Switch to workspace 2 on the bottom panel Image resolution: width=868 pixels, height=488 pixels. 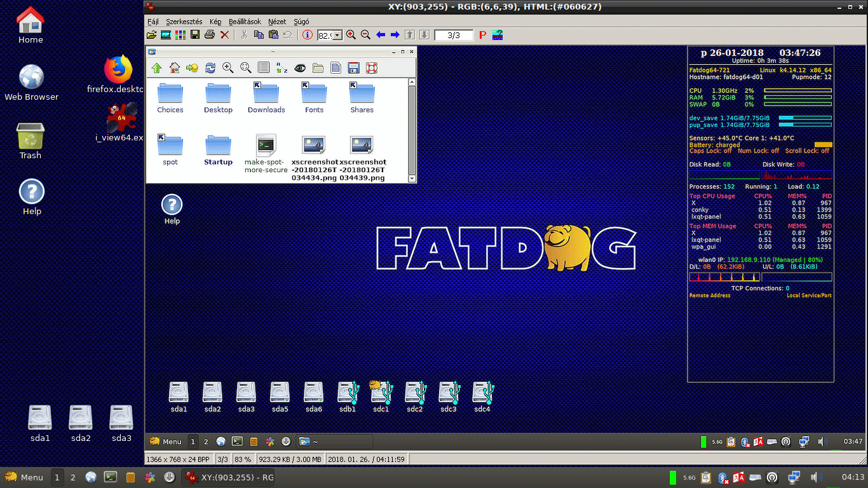coord(73,477)
